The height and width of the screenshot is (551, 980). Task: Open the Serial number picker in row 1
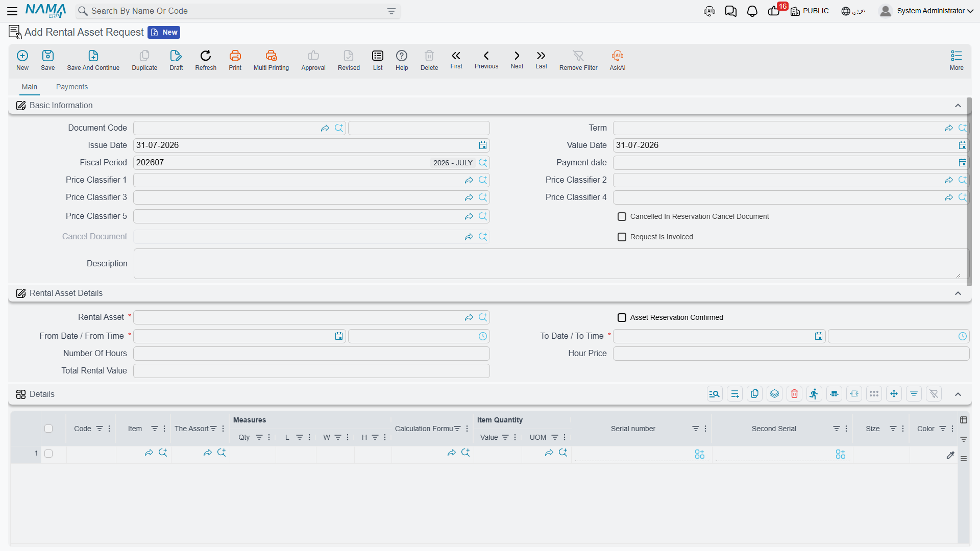pyautogui.click(x=699, y=454)
